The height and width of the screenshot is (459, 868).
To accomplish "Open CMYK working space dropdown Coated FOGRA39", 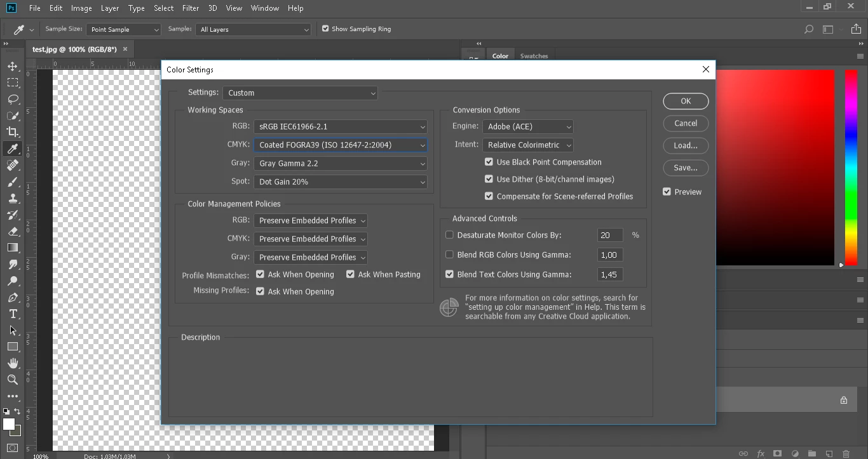I will point(341,145).
